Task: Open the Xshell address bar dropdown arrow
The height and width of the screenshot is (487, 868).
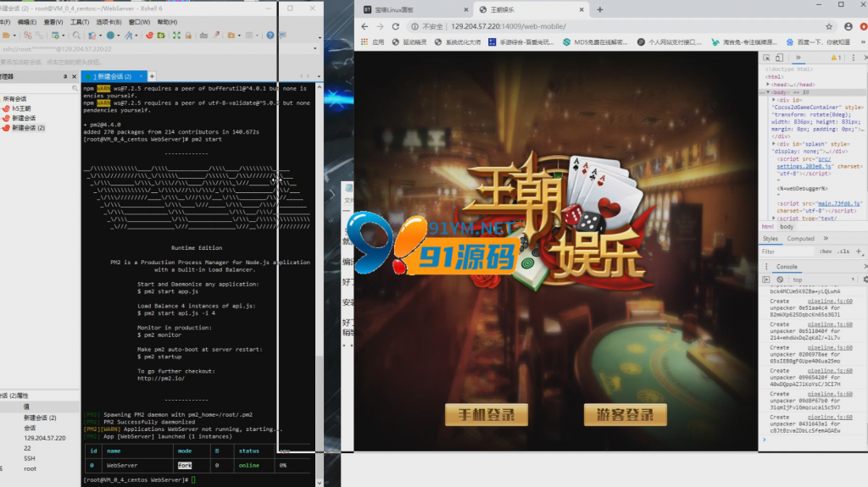Action: click(x=315, y=49)
